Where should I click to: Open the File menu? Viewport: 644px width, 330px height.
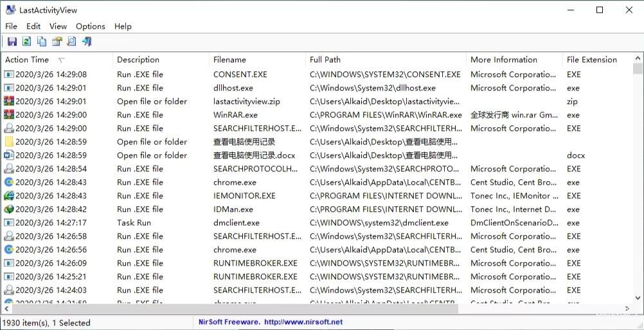tap(11, 26)
